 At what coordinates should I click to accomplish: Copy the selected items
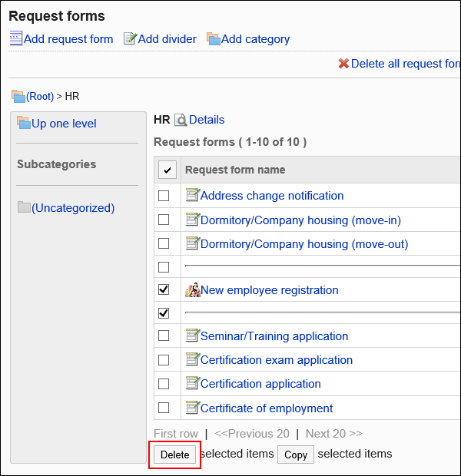coord(296,455)
